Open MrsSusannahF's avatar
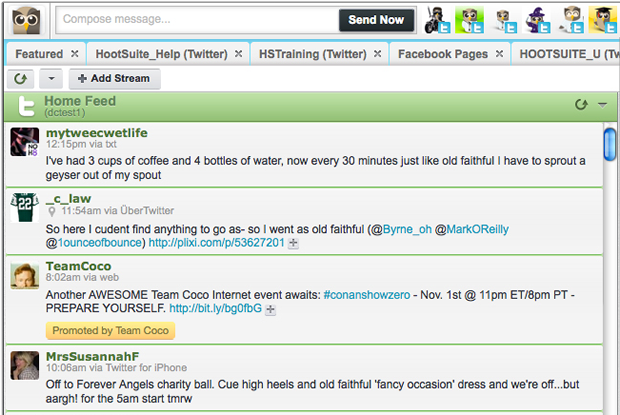 (25, 366)
